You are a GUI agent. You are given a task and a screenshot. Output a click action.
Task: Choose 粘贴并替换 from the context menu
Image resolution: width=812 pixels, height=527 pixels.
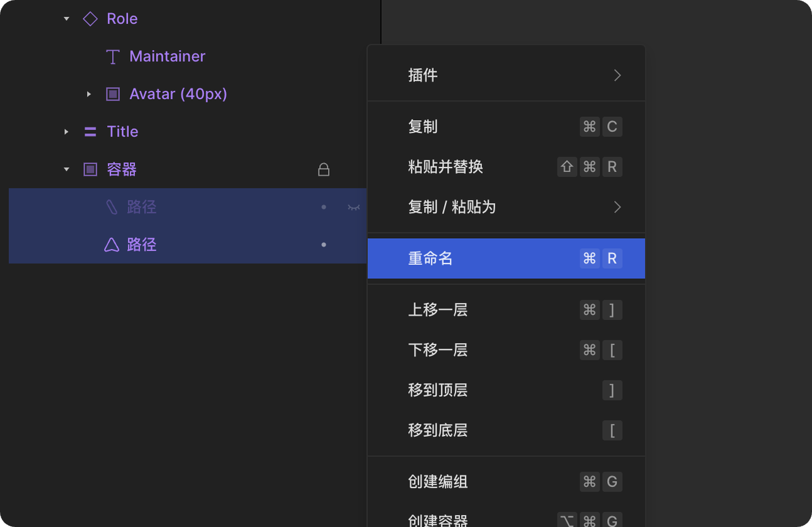coord(506,167)
